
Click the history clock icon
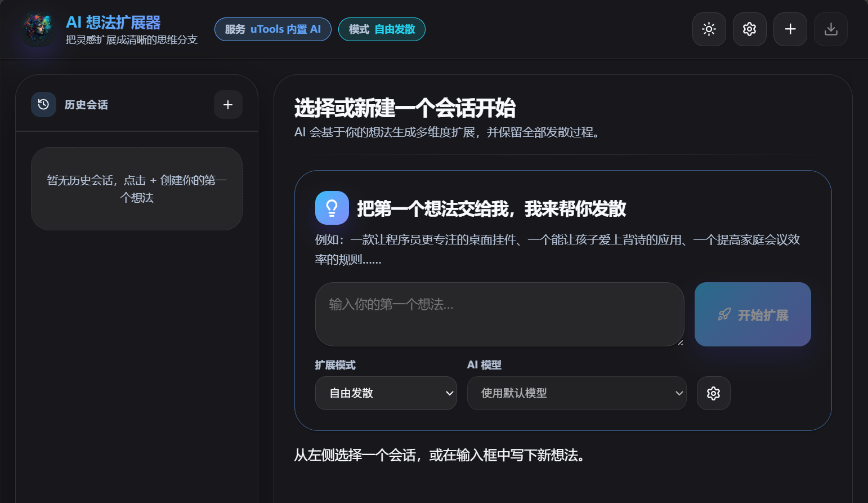(43, 104)
